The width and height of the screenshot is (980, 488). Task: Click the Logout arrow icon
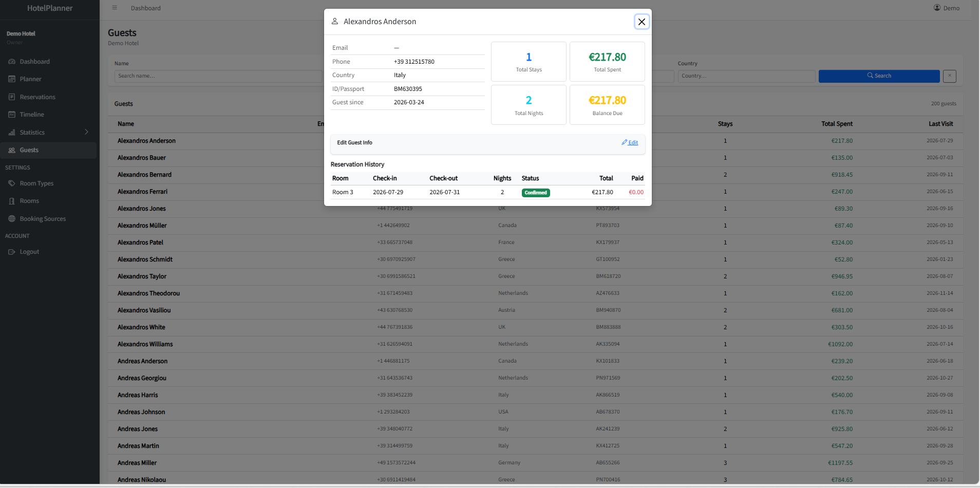[x=12, y=252]
